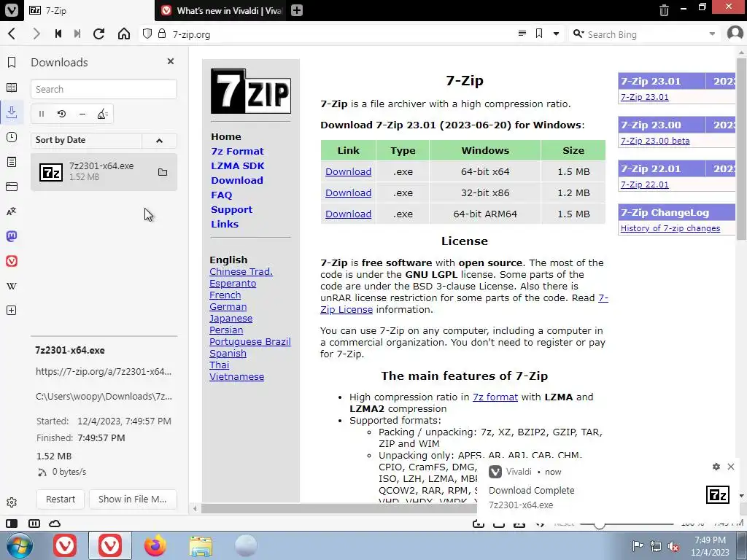
Task: Open sync cloud status icon
Action: click(x=55, y=524)
